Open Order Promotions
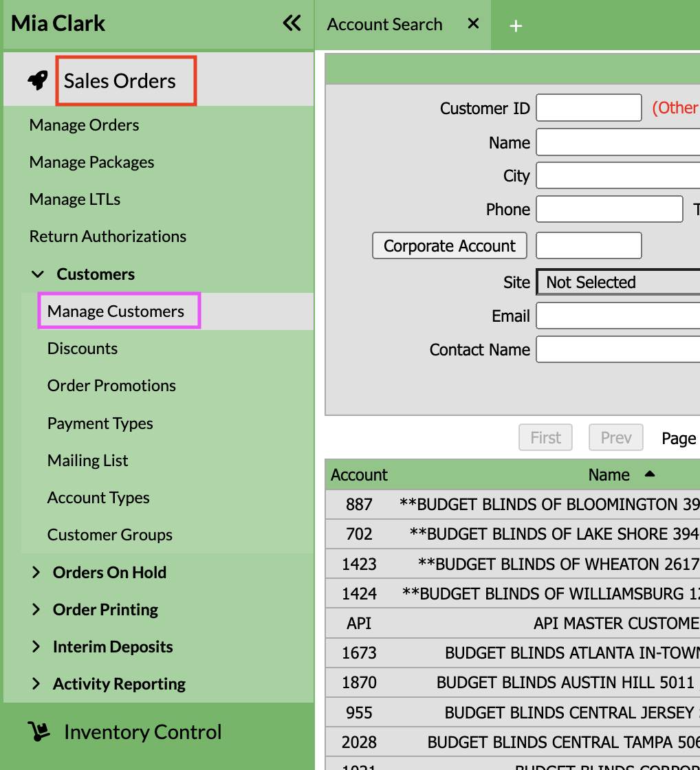The width and height of the screenshot is (700, 770). (111, 386)
